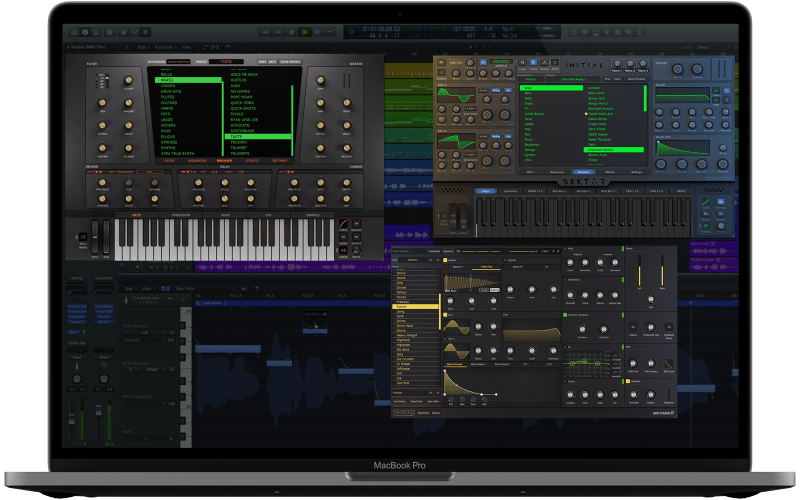The width and height of the screenshot is (800, 500).
Task: Click SAVE PRESET on left synth
Action: coord(290,62)
